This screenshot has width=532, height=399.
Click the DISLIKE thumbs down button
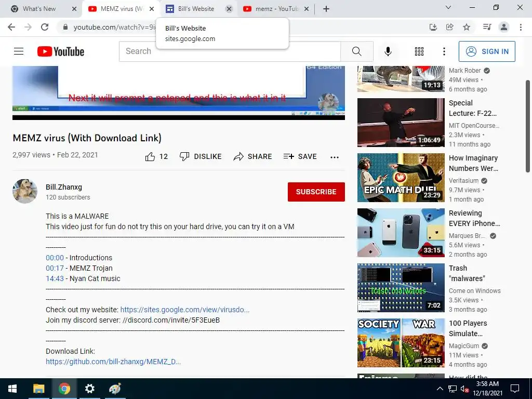(x=201, y=156)
